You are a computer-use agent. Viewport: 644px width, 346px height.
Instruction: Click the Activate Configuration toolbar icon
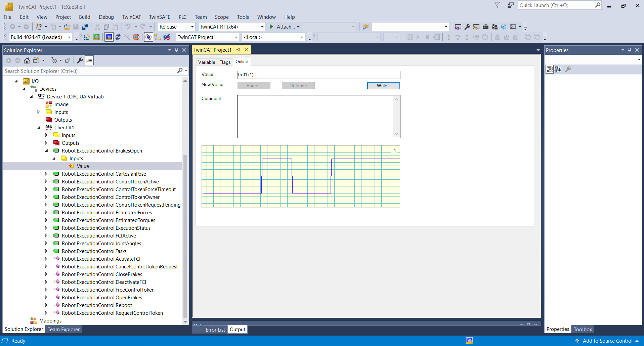87,37
